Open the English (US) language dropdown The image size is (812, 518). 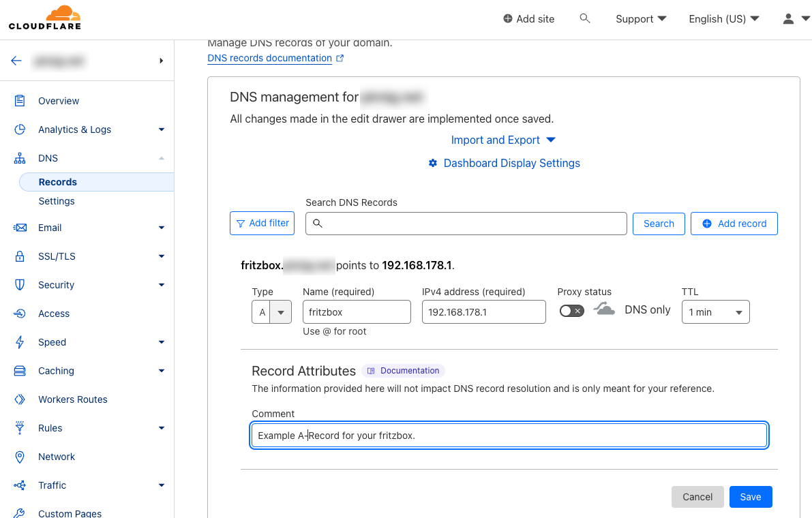tap(724, 18)
